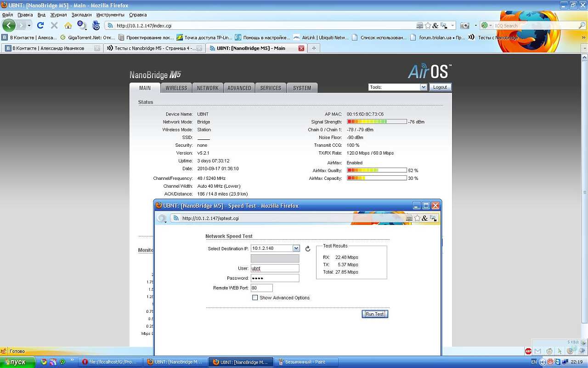The image size is (588, 368).
Task: Open the Opera localhost taskbar item
Action: click(x=110, y=362)
